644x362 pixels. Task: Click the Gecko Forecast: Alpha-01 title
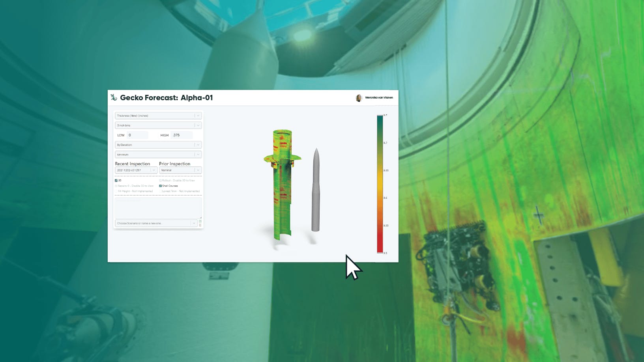(167, 98)
